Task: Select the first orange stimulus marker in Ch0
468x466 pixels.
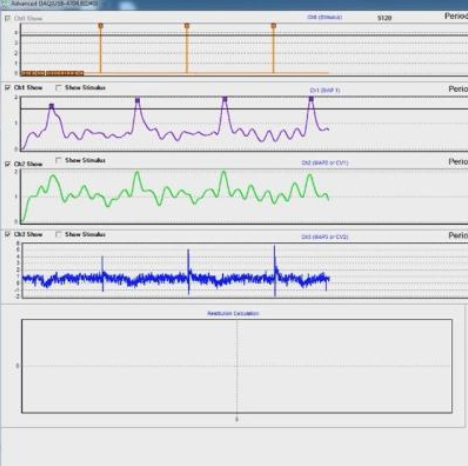Action: click(x=100, y=26)
